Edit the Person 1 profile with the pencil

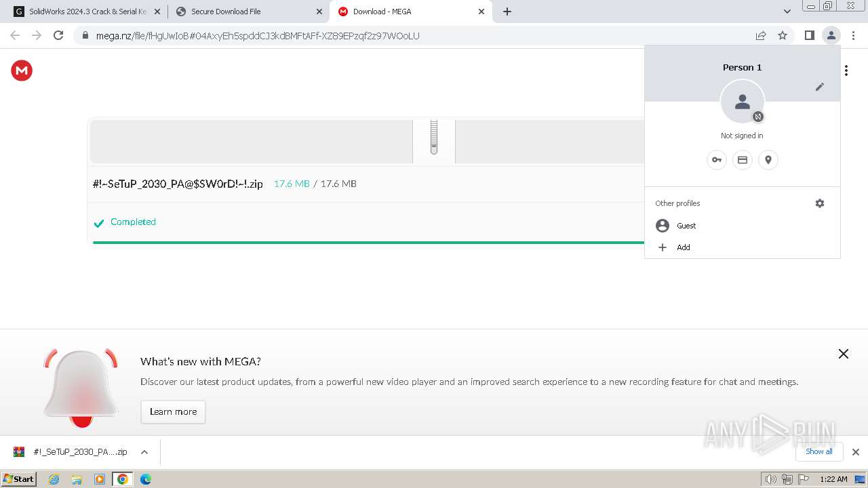(x=820, y=87)
